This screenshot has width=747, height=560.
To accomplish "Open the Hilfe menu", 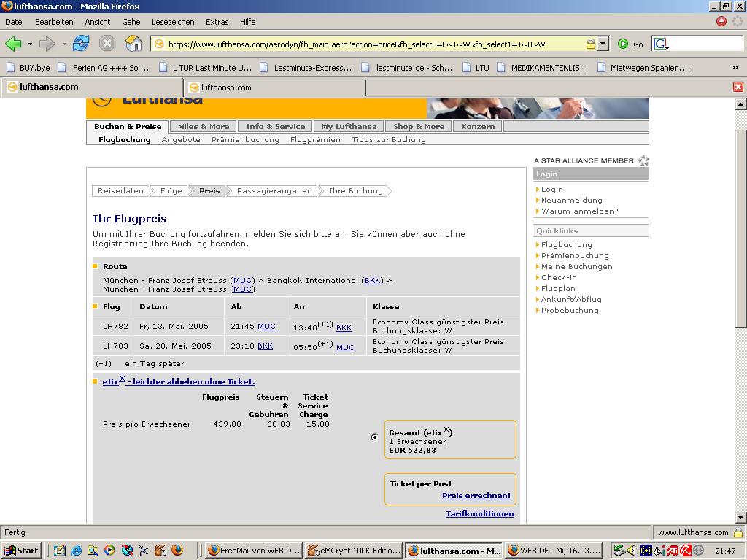I will (x=248, y=22).
